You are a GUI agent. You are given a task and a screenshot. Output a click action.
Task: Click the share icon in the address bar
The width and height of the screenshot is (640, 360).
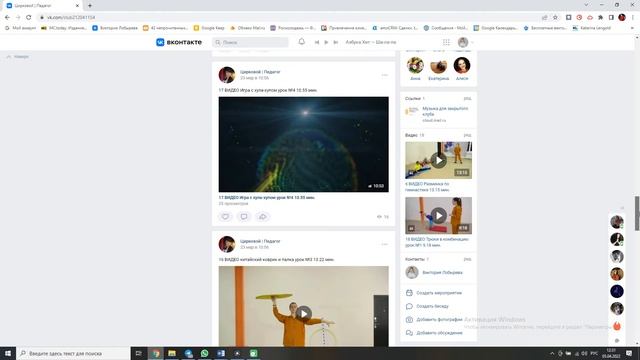pos(544,18)
